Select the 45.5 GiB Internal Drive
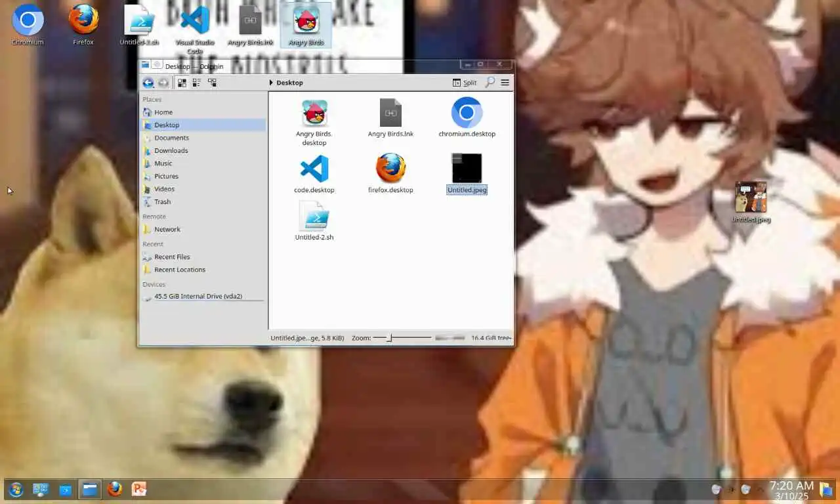 click(203, 296)
